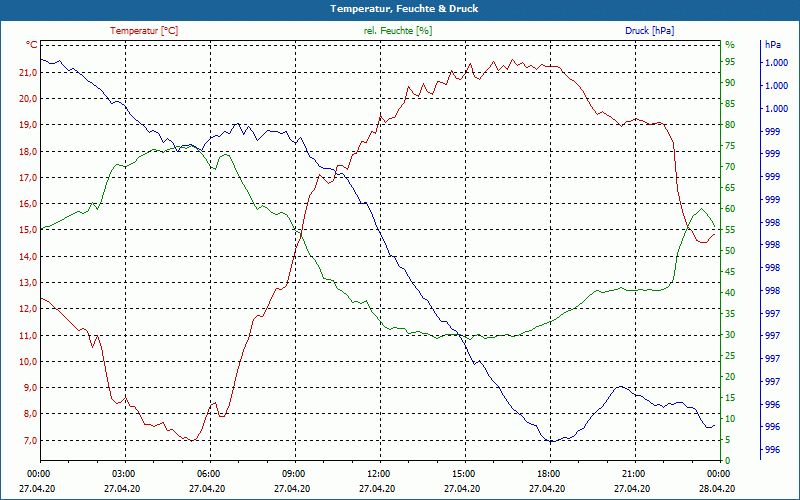Click the '°C' unit label on temperature axis
This screenshot has height=500, width=800.
(32, 45)
